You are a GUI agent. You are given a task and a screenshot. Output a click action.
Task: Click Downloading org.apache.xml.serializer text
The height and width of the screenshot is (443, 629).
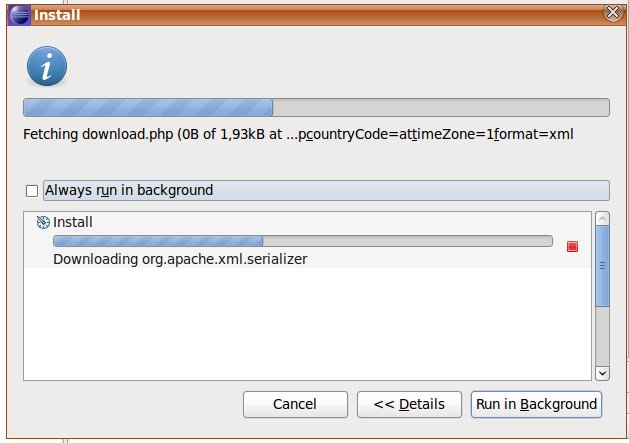point(180,258)
